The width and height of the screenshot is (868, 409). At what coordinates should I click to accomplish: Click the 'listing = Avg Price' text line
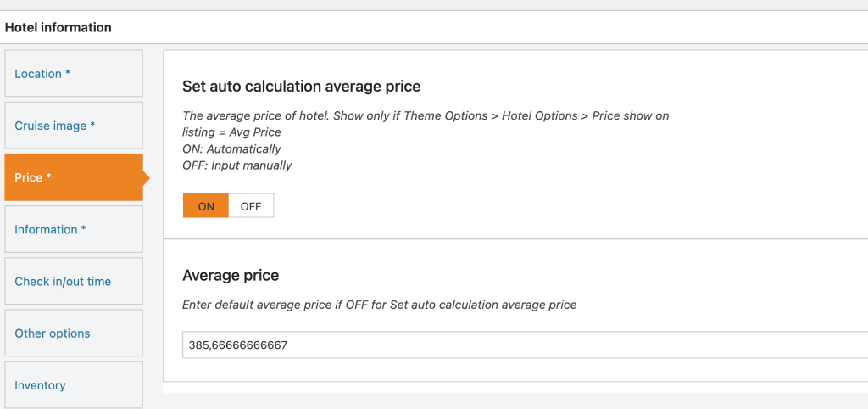point(231,132)
